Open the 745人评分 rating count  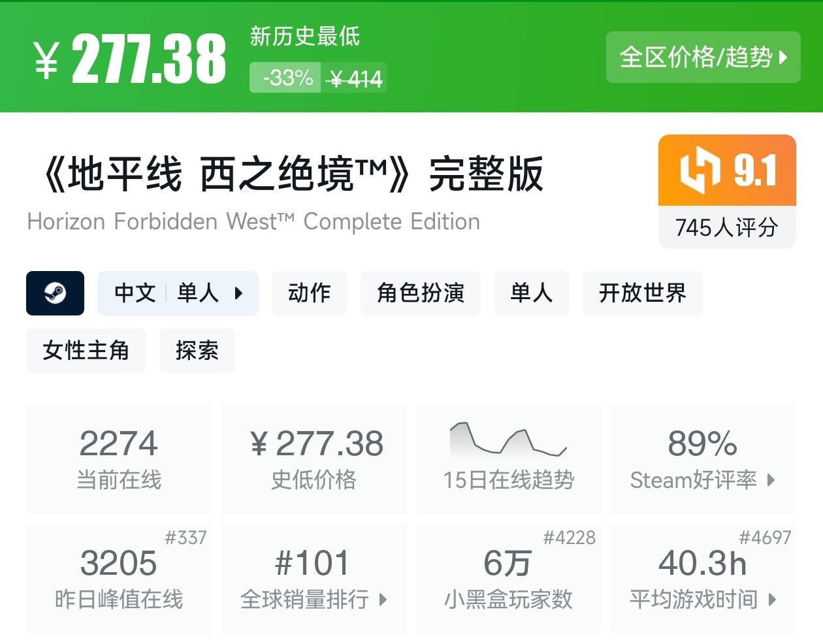[726, 228]
